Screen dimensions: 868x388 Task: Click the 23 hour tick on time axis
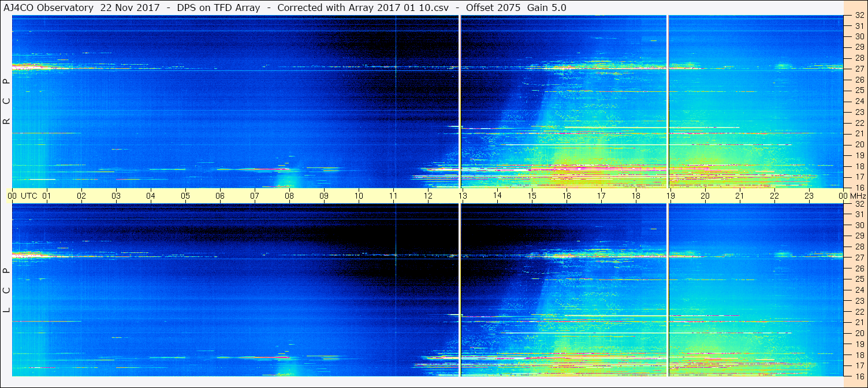(809, 196)
